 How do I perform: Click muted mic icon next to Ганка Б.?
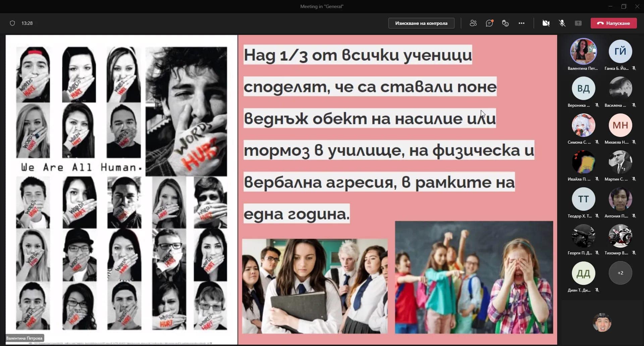click(x=634, y=68)
